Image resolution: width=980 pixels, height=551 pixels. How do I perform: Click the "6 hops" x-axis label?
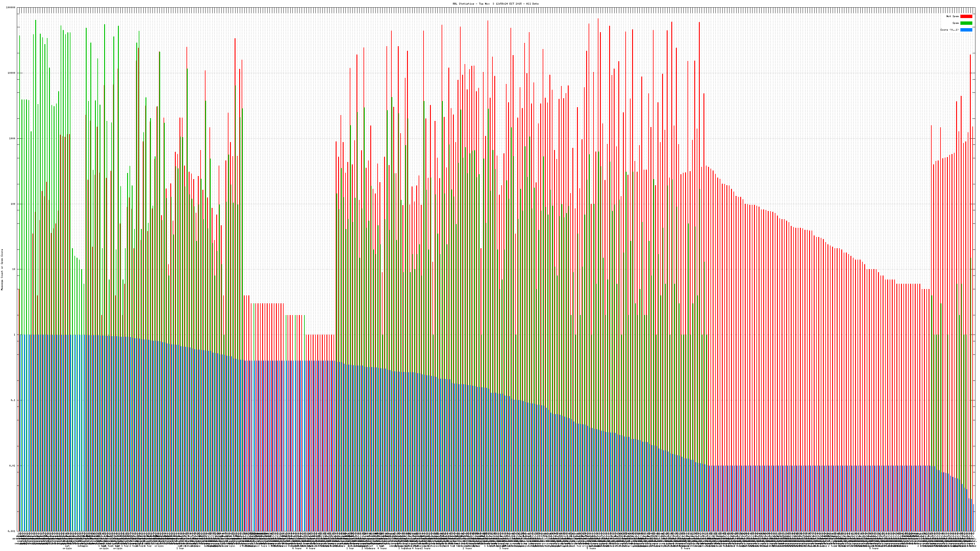[297, 548]
